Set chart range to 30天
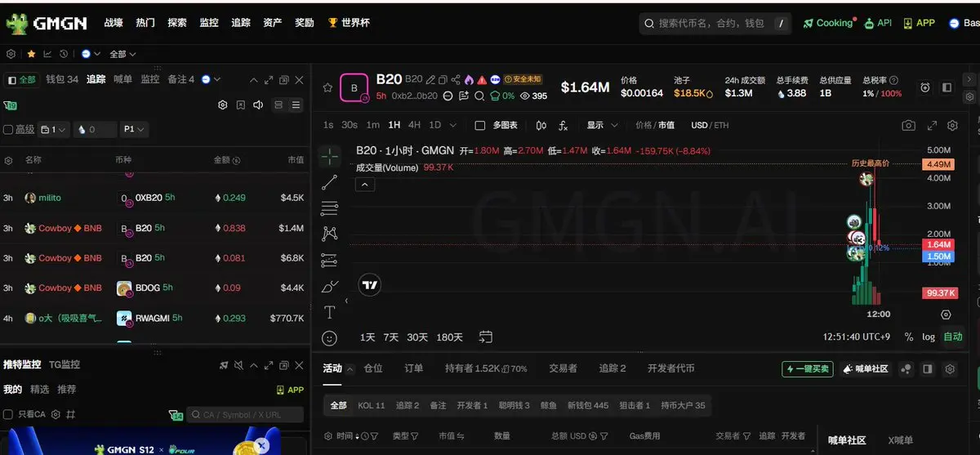The height and width of the screenshot is (455, 980). (417, 337)
